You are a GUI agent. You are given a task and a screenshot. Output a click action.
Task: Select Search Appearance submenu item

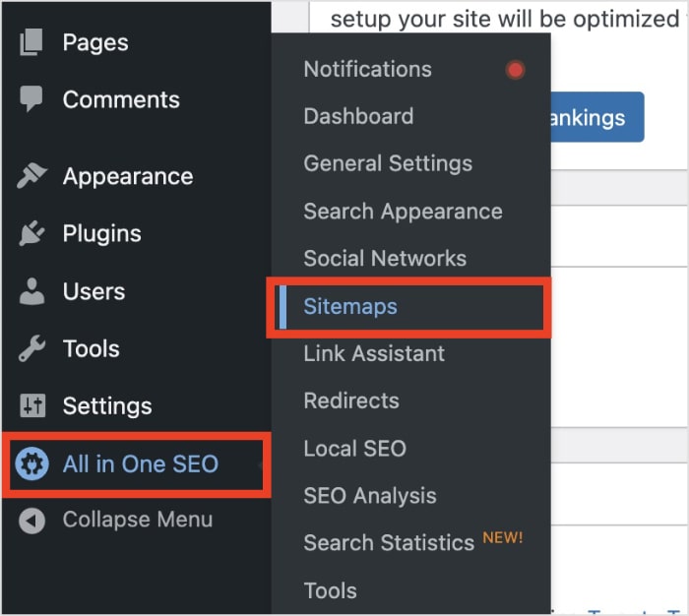(x=403, y=212)
